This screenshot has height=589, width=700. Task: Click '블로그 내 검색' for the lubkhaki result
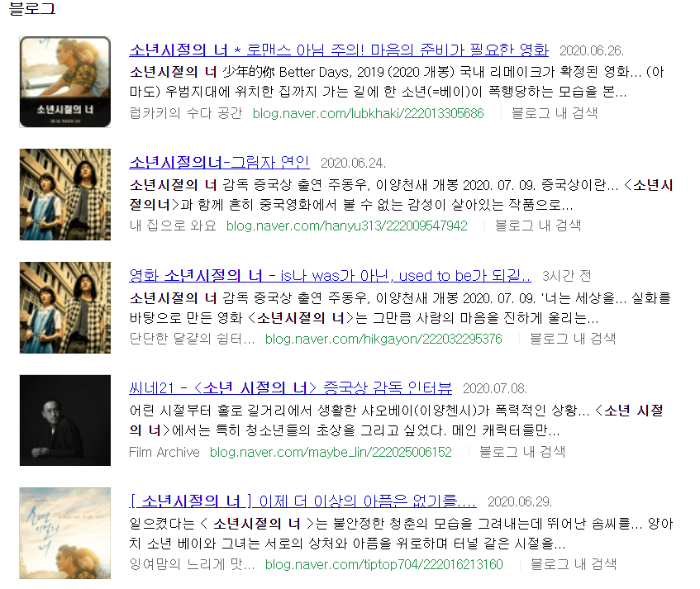[555, 113]
